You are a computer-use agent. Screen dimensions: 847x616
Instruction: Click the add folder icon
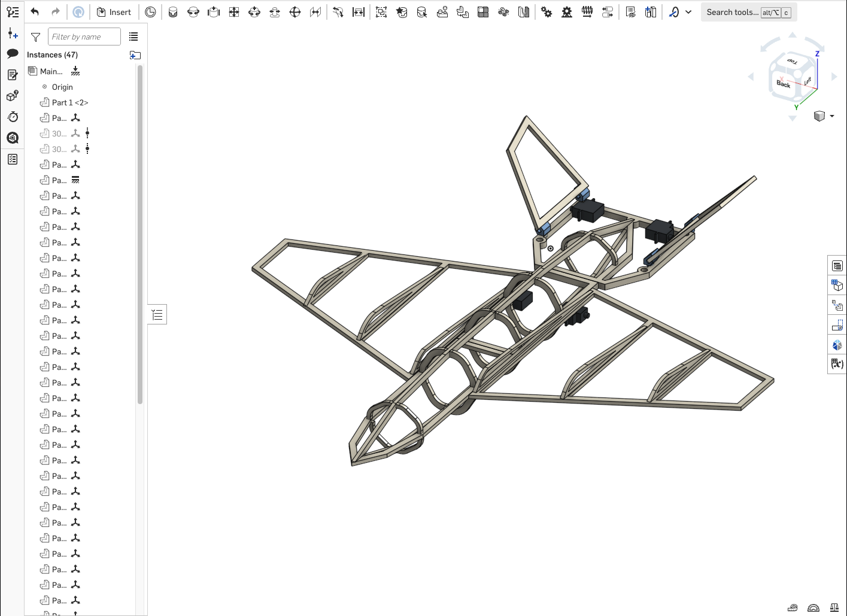pos(135,55)
